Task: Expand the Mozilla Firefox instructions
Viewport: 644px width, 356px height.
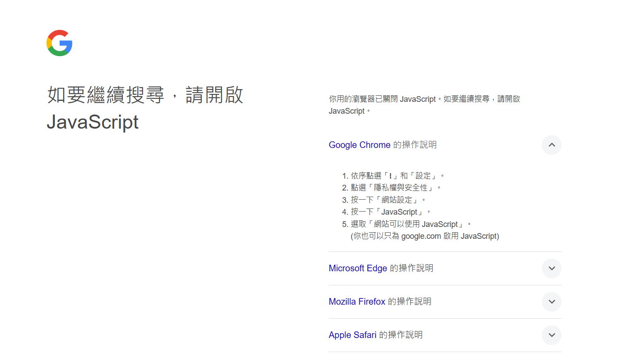Action: 551,302
